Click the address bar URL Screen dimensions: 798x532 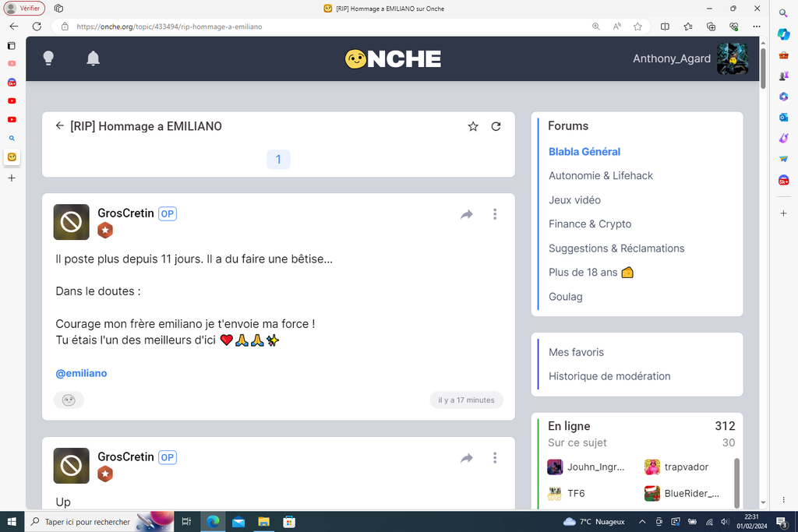coord(169,26)
